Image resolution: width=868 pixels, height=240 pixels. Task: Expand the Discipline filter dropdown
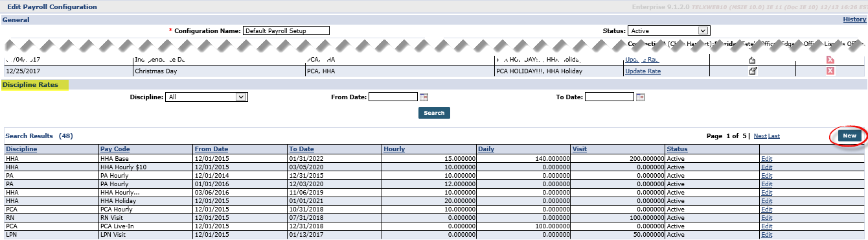coord(207,97)
